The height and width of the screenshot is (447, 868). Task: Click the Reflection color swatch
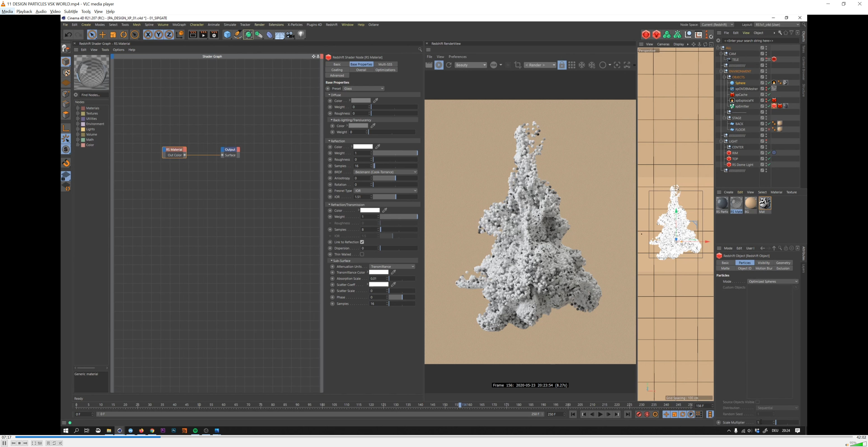[x=363, y=147]
